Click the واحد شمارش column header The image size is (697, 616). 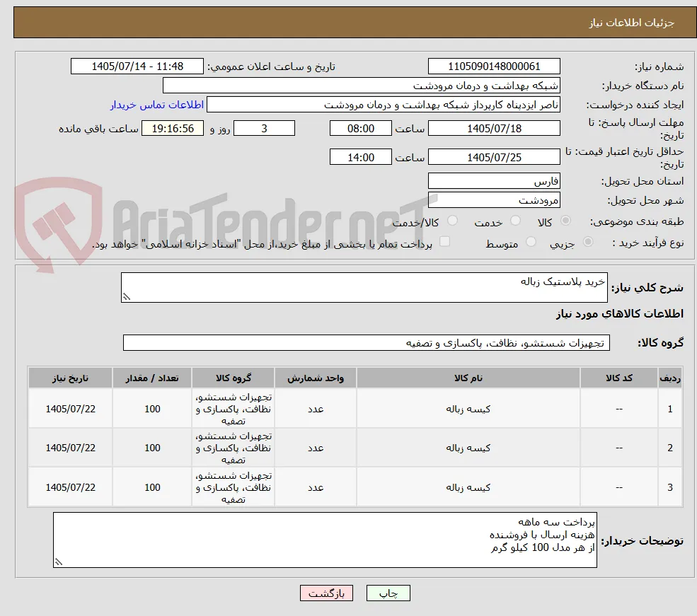[315, 378]
